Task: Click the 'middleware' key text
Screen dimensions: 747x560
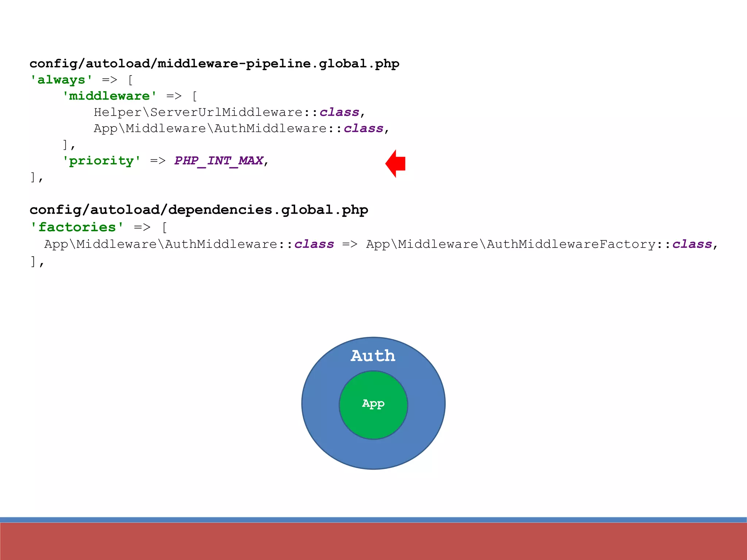Action: [109, 96]
